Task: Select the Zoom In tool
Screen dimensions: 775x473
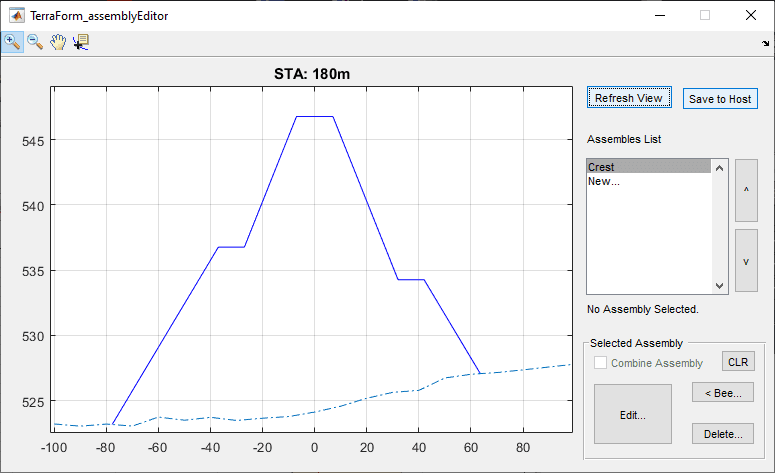Action: (x=13, y=42)
